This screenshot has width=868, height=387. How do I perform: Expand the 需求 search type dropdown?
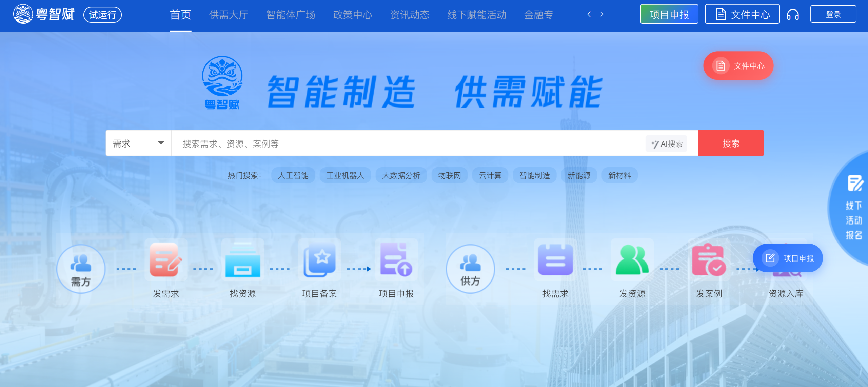click(138, 143)
